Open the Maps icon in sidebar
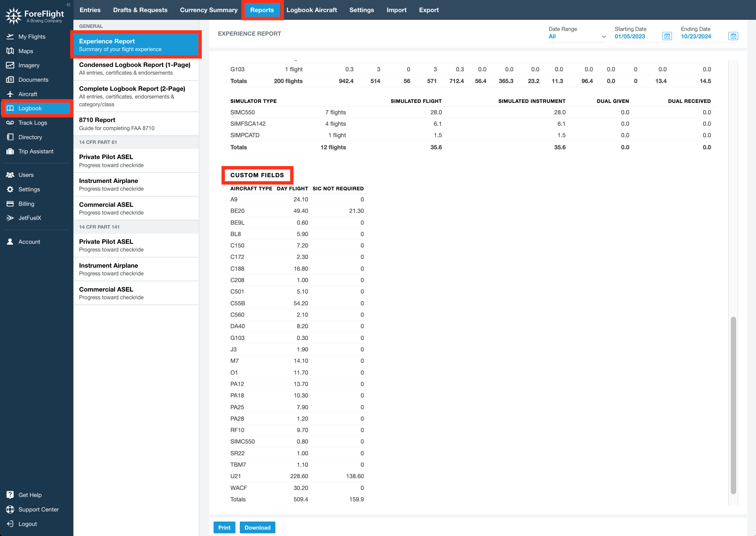This screenshot has height=536, width=756. 10,51
